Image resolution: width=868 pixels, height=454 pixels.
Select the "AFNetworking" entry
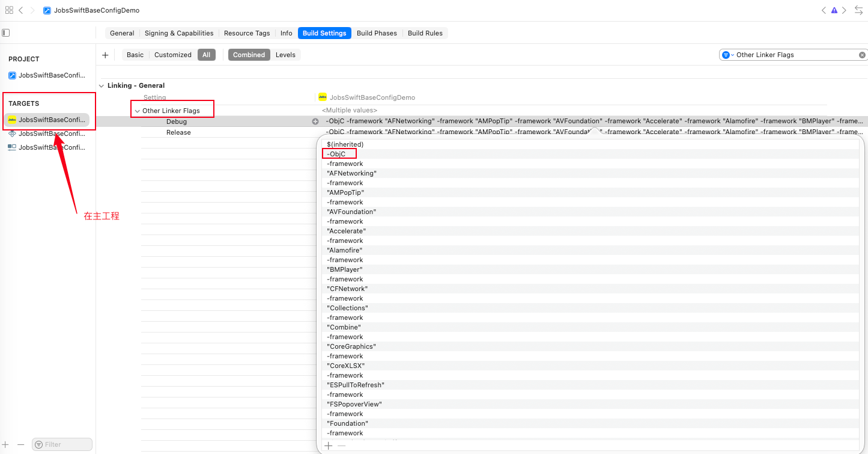click(352, 173)
